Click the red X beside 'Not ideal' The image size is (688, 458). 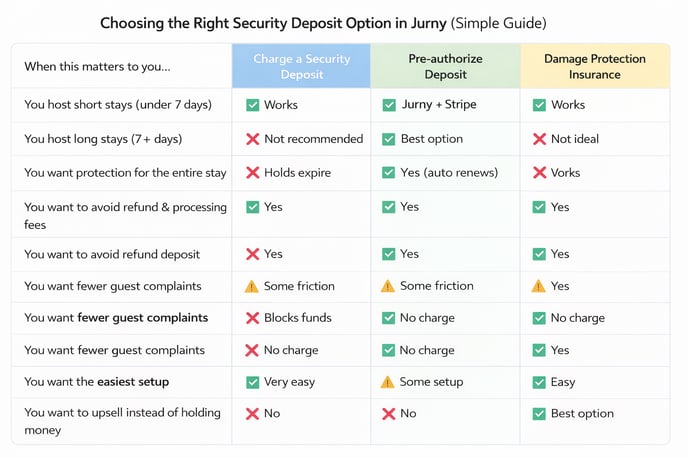click(x=539, y=139)
